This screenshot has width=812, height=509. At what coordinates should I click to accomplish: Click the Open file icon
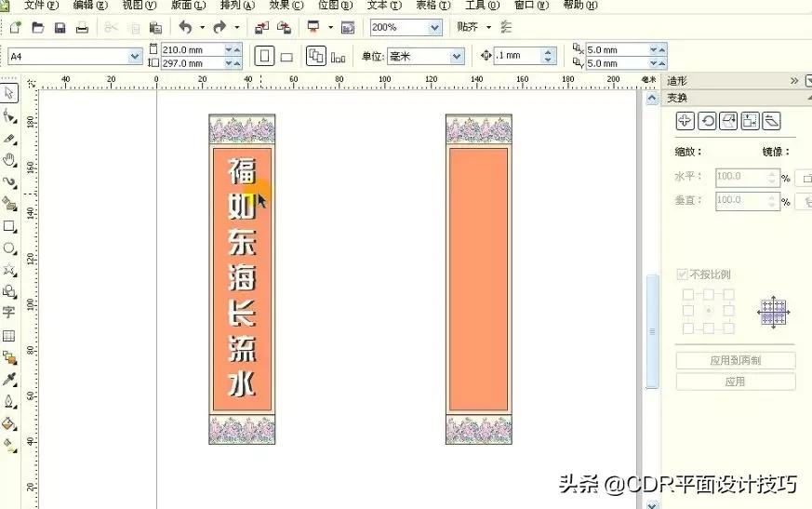coord(38,28)
